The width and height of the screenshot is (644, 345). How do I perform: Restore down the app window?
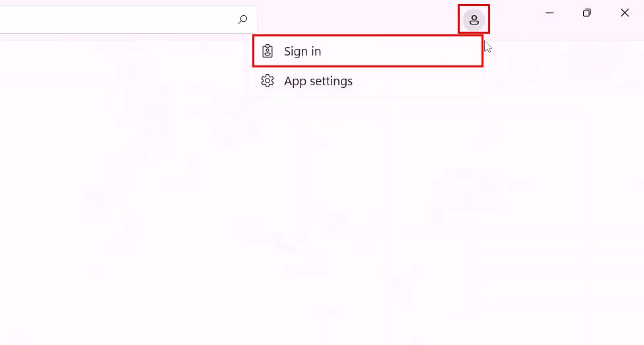(587, 13)
